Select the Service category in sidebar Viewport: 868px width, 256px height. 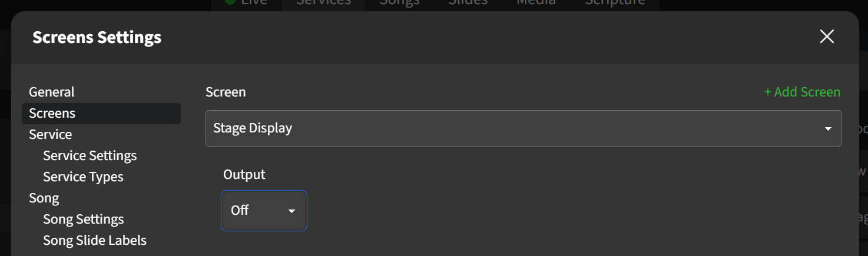51,134
